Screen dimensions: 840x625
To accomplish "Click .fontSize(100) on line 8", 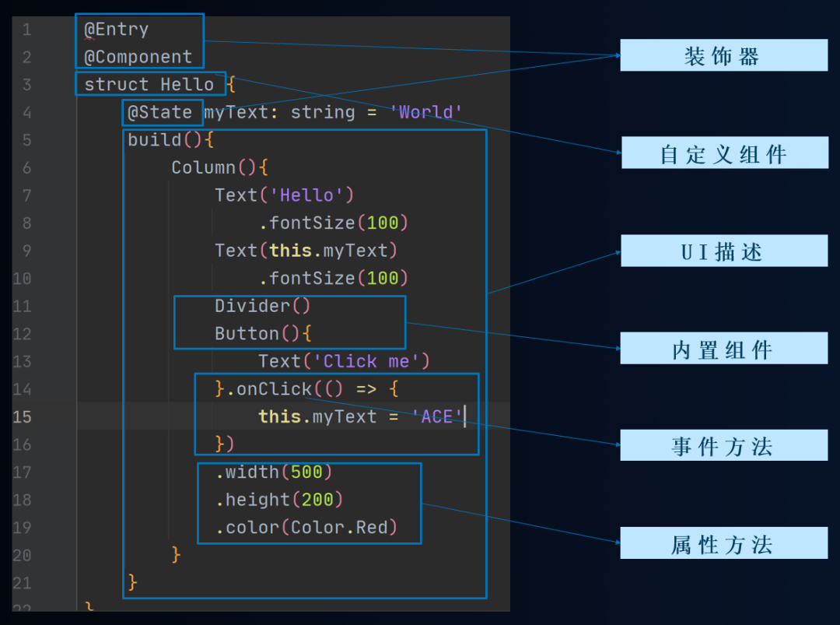I will click(333, 223).
